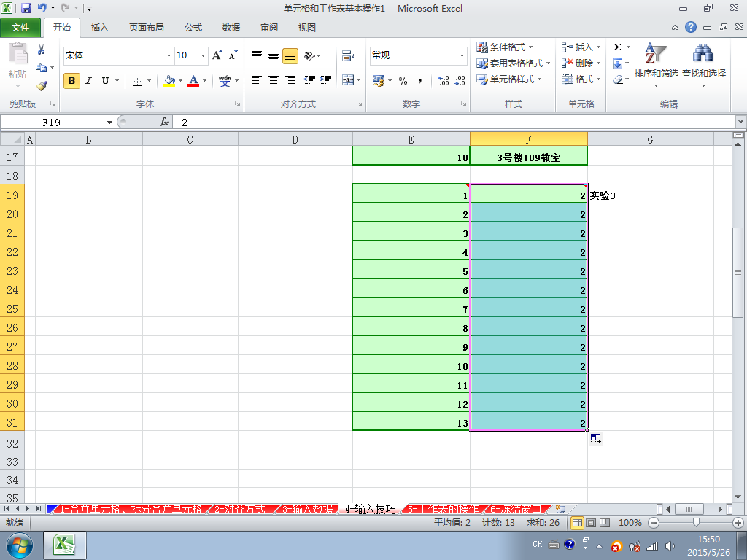The height and width of the screenshot is (560, 747).
Task: Open the number format 常规 dropdown
Action: click(x=462, y=55)
